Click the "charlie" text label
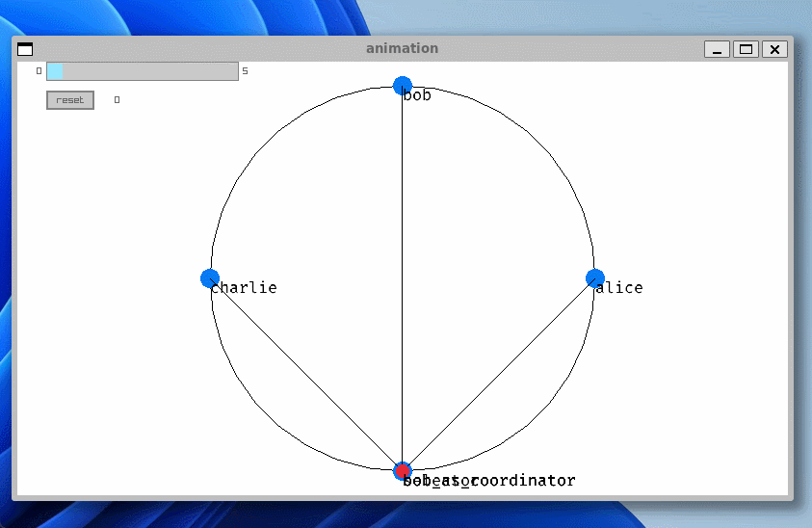 pyautogui.click(x=246, y=288)
